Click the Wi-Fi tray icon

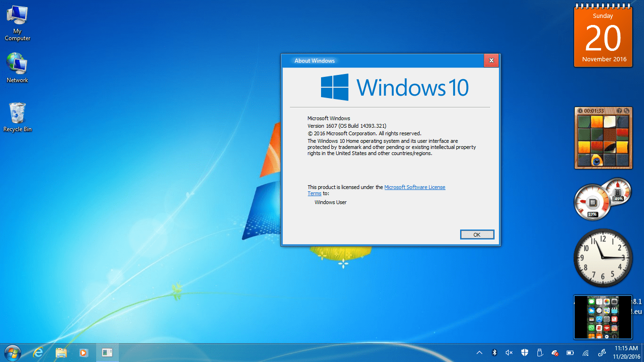[x=586, y=353]
